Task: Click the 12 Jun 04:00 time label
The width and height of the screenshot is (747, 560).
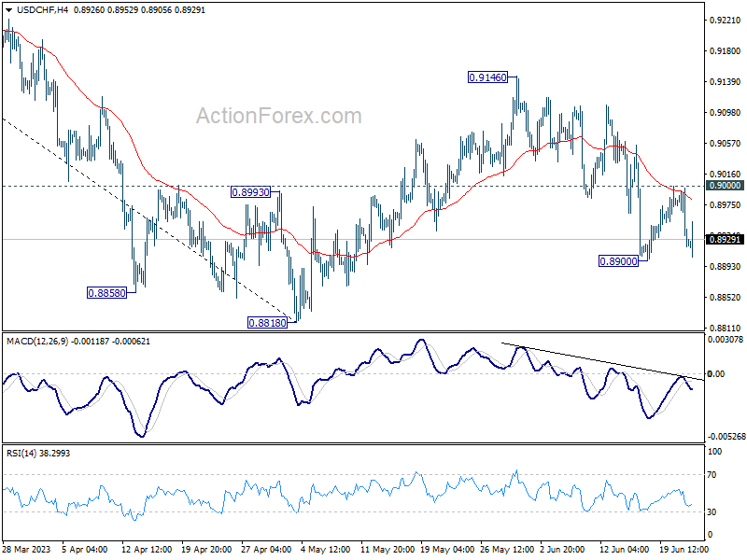Action: point(624,549)
